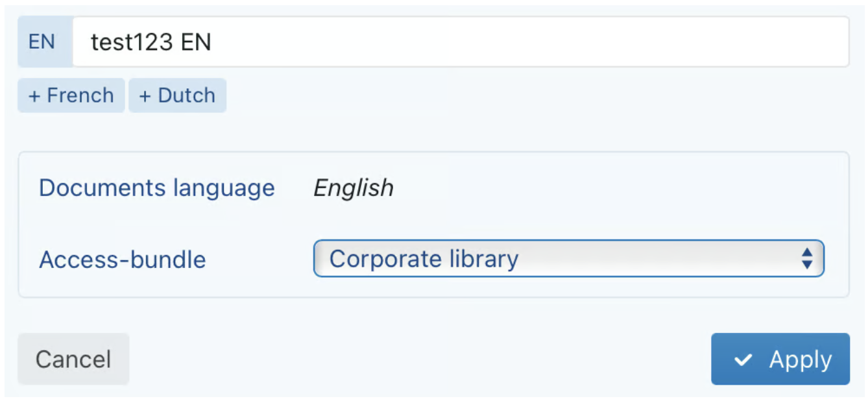Click the word Dutch in language button
This screenshot has width=868, height=401.
(x=186, y=95)
